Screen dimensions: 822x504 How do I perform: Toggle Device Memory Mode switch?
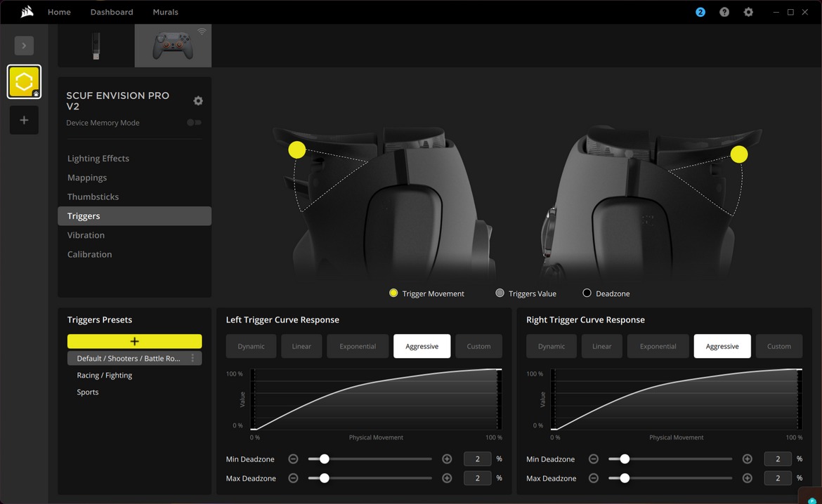coord(194,123)
